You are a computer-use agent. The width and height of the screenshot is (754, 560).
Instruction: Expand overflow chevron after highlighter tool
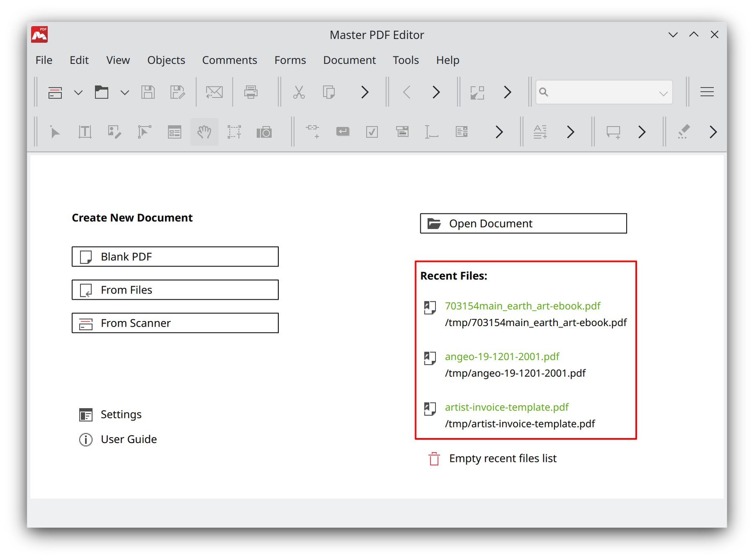(713, 132)
